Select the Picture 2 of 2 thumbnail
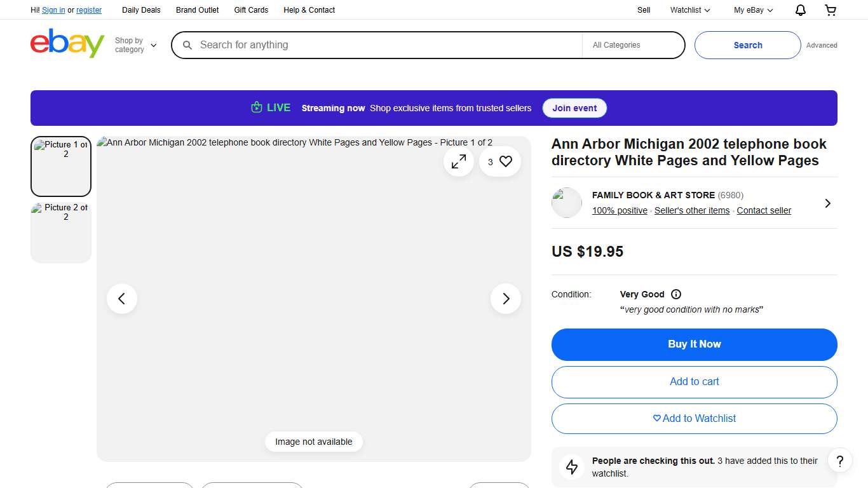 coord(61,233)
